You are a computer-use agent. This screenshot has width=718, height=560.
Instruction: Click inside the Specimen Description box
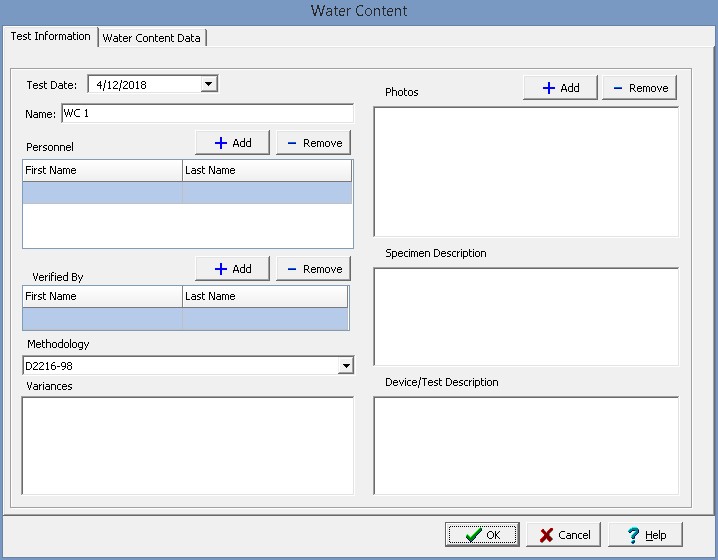[526, 316]
